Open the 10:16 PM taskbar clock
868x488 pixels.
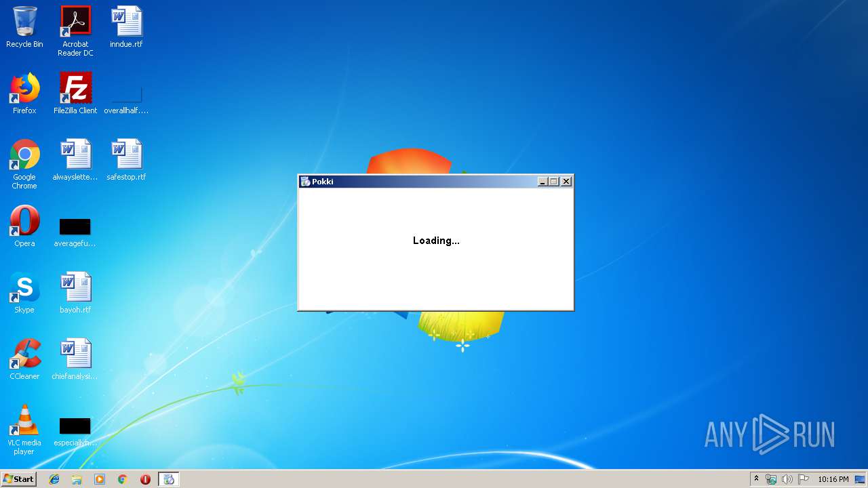[x=833, y=479]
